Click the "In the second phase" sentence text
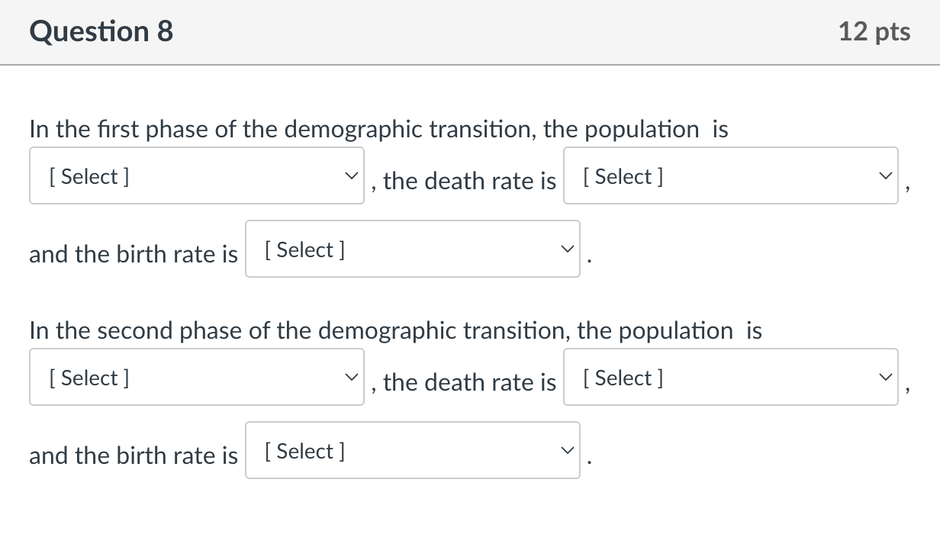The image size is (940, 560). (395, 331)
